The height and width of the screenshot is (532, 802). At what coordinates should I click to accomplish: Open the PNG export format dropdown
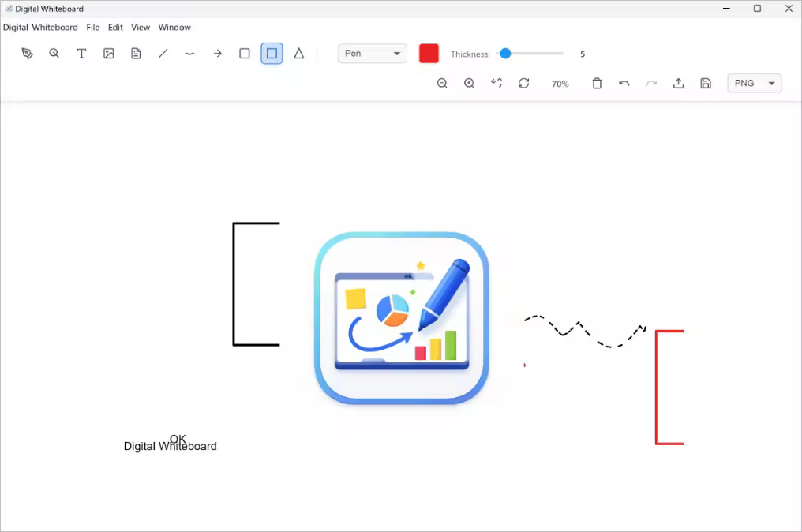[753, 82]
